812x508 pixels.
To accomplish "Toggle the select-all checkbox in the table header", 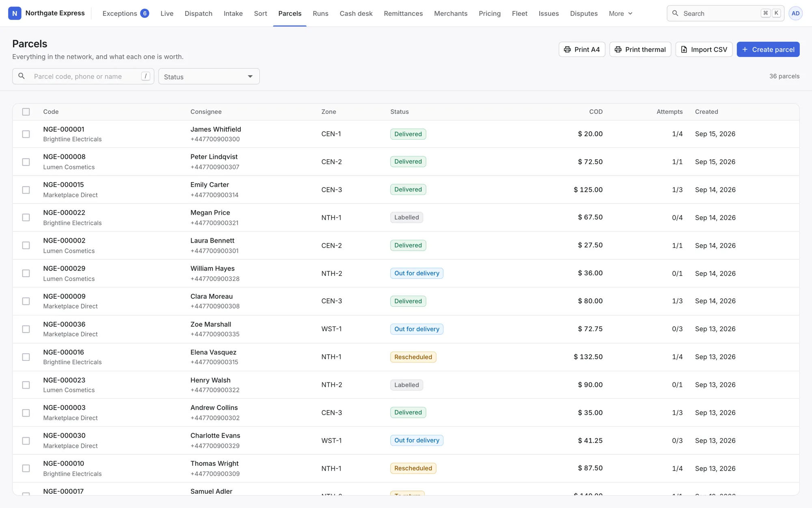I will (26, 112).
